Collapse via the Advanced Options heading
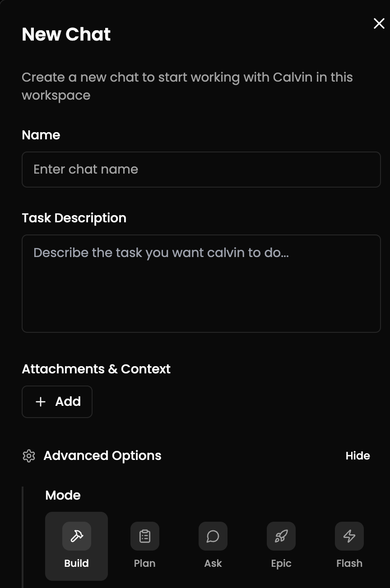Viewport: 390px width, 588px height. pyautogui.click(x=102, y=456)
